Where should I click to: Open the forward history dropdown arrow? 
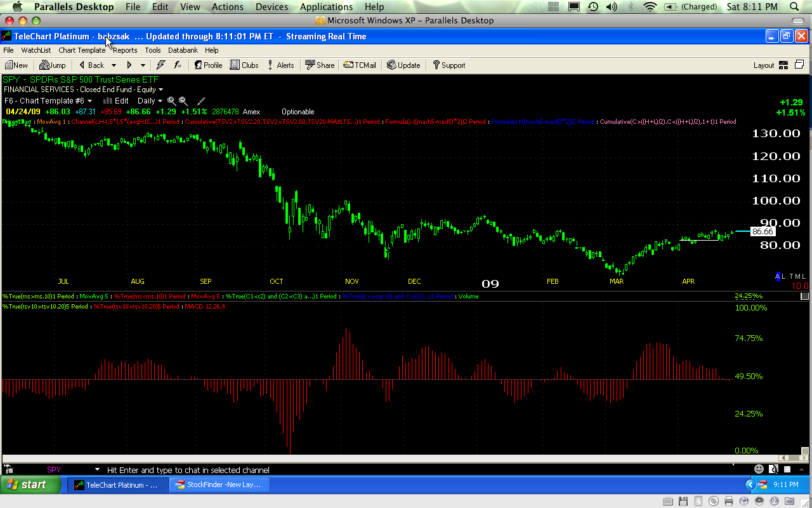point(143,65)
